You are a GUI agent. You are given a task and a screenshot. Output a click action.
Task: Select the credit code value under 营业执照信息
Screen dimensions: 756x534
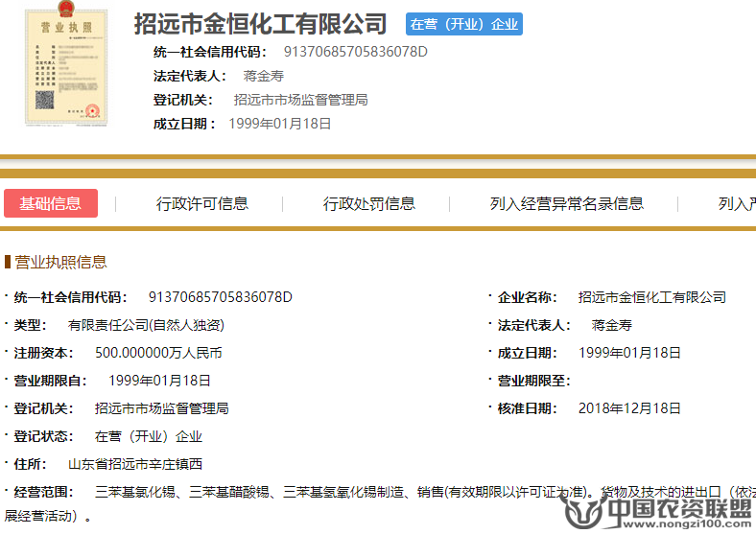(221, 297)
